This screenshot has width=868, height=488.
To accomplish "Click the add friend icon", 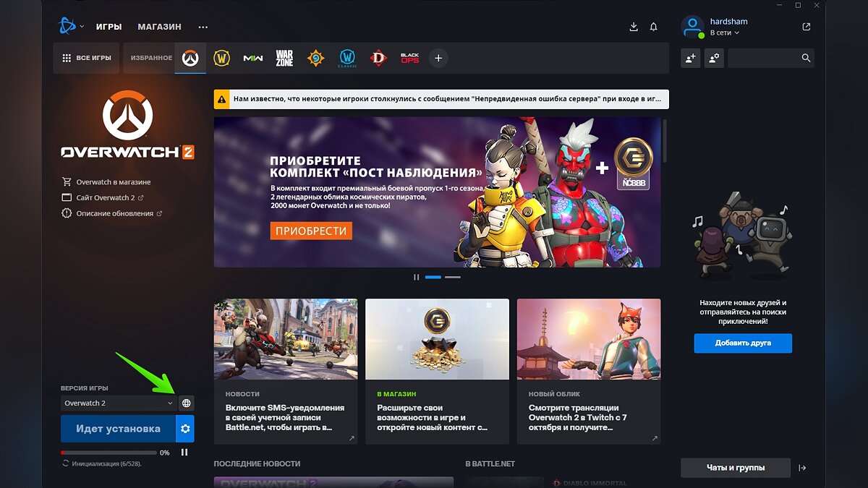I will pyautogui.click(x=691, y=59).
